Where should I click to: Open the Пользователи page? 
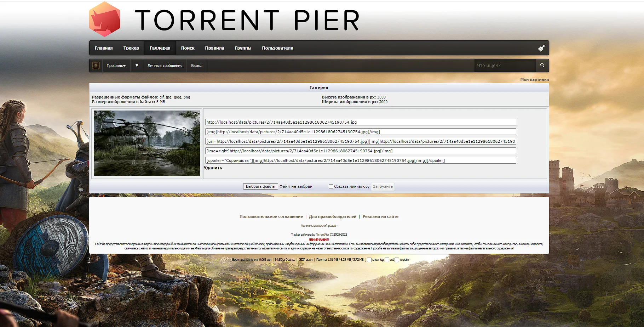[x=278, y=48]
